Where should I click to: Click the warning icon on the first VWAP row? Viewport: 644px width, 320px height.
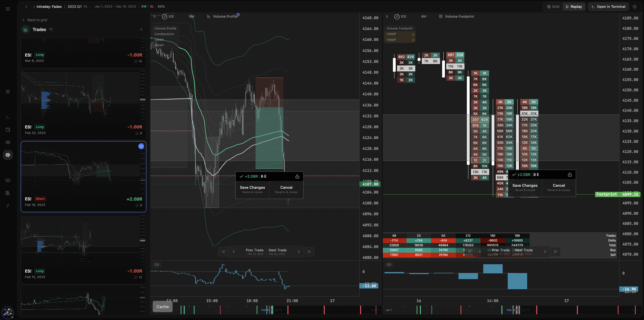tap(413, 34)
